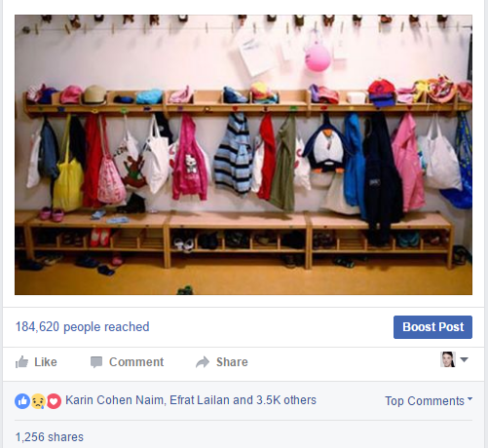Click the Comment text label

point(136,362)
